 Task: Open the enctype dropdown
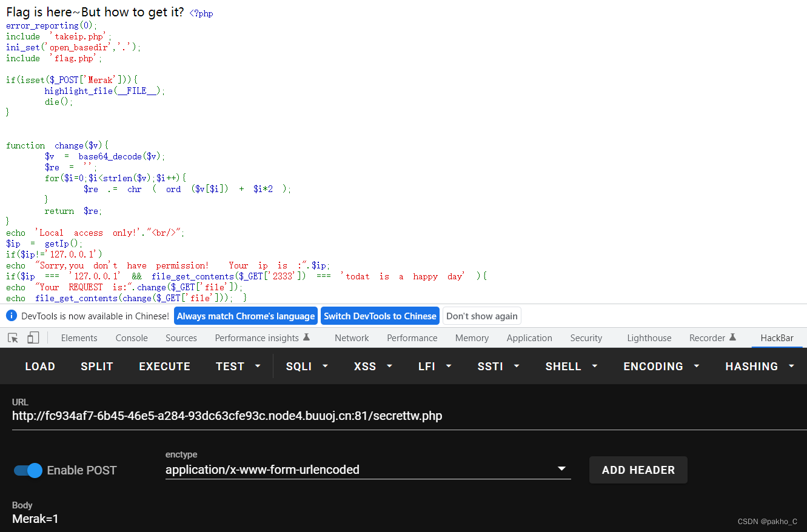(x=368, y=470)
